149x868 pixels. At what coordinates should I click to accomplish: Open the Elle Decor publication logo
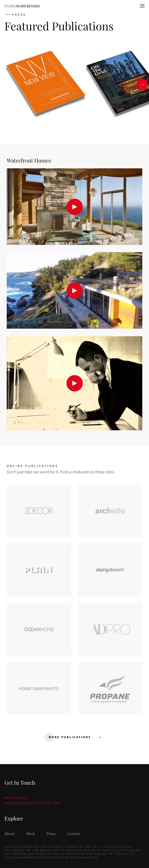[x=39, y=510]
